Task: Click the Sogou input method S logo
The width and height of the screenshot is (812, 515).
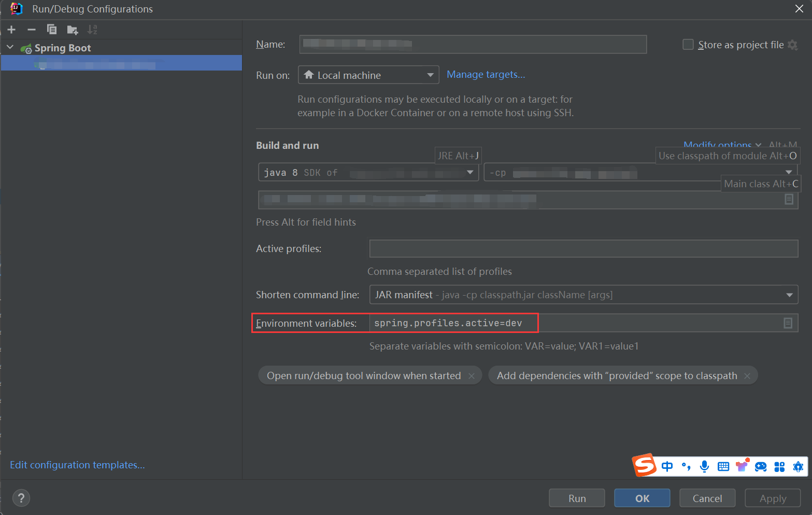Action: 645,465
